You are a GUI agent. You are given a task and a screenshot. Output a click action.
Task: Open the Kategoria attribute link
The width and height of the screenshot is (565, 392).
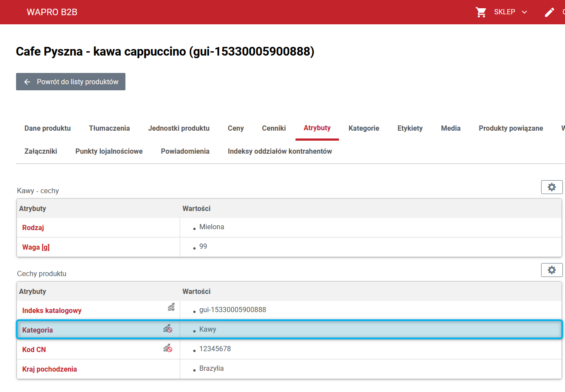pyautogui.click(x=37, y=330)
